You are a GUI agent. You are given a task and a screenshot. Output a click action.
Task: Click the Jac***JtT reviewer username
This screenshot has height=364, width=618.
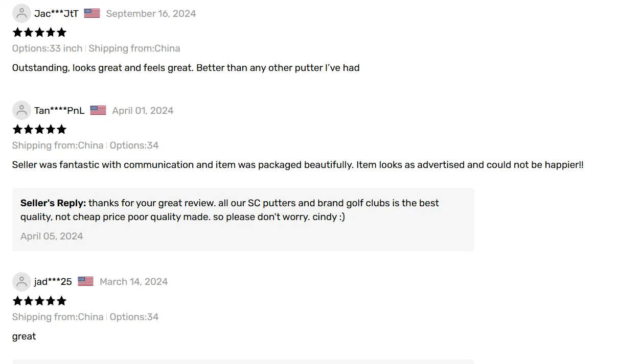click(x=56, y=14)
